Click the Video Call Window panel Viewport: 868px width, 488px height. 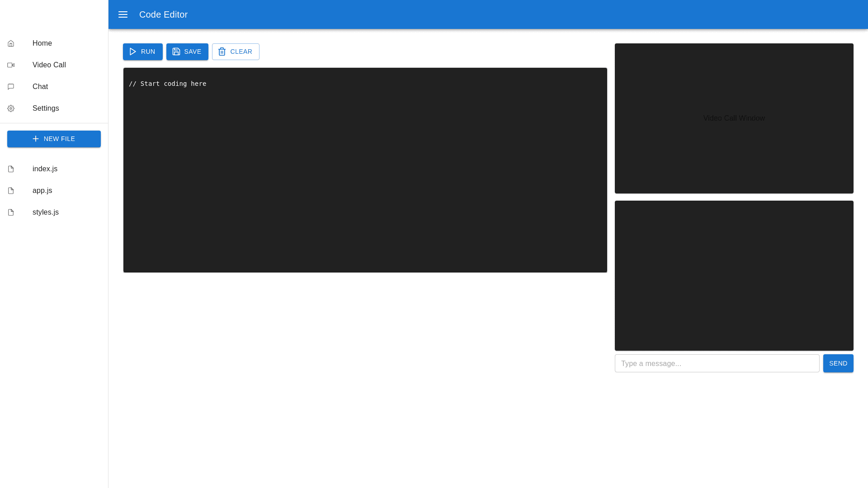(x=734, y=118)
